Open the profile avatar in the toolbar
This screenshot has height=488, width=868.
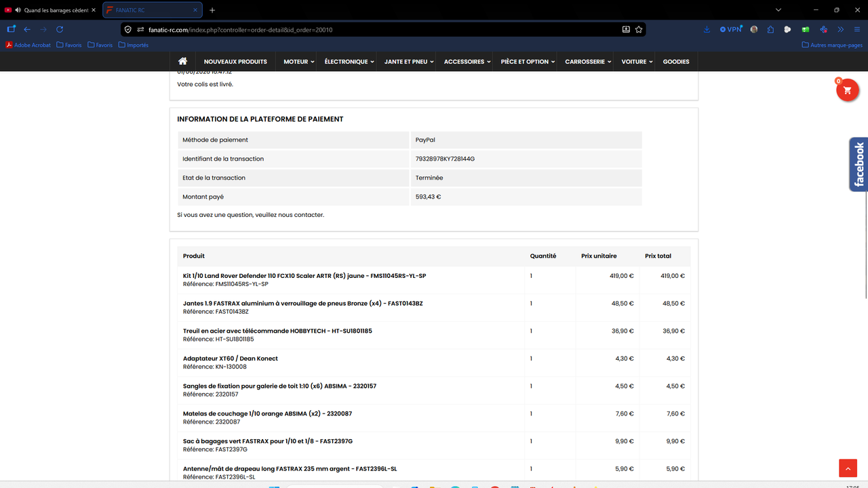pyautogui.click(x=754, y=29)
